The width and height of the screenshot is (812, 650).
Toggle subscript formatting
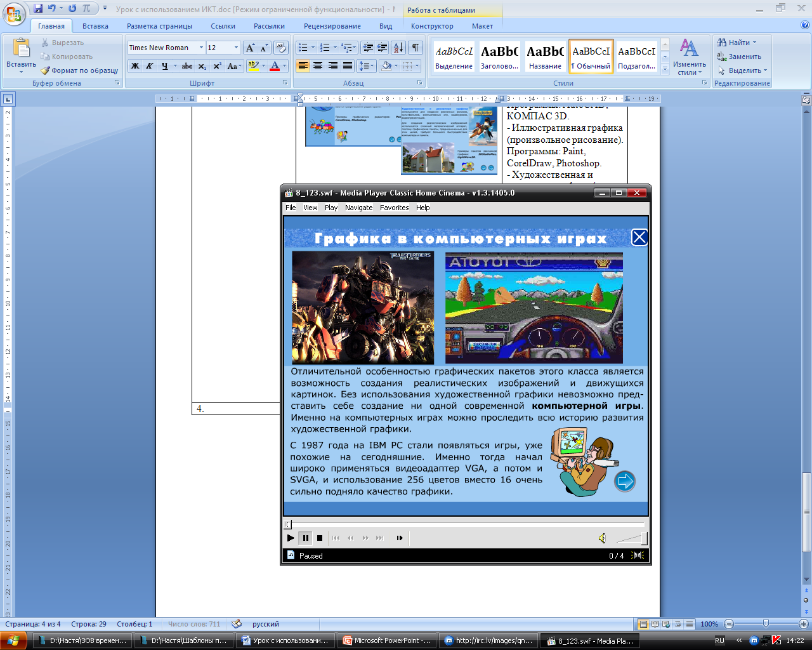pos(202,66)
